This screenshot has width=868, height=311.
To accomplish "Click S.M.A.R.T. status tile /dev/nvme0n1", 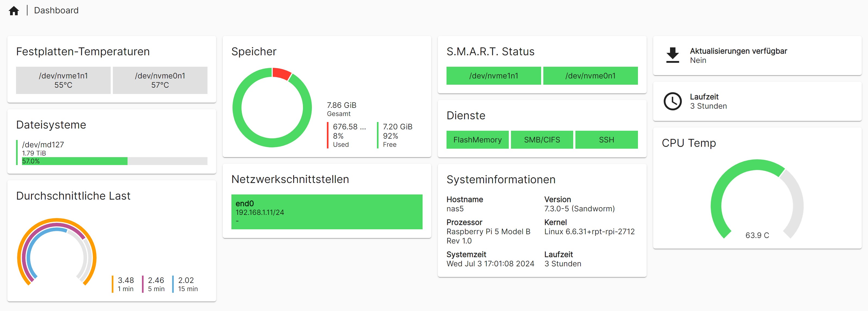I will point(590,75).
